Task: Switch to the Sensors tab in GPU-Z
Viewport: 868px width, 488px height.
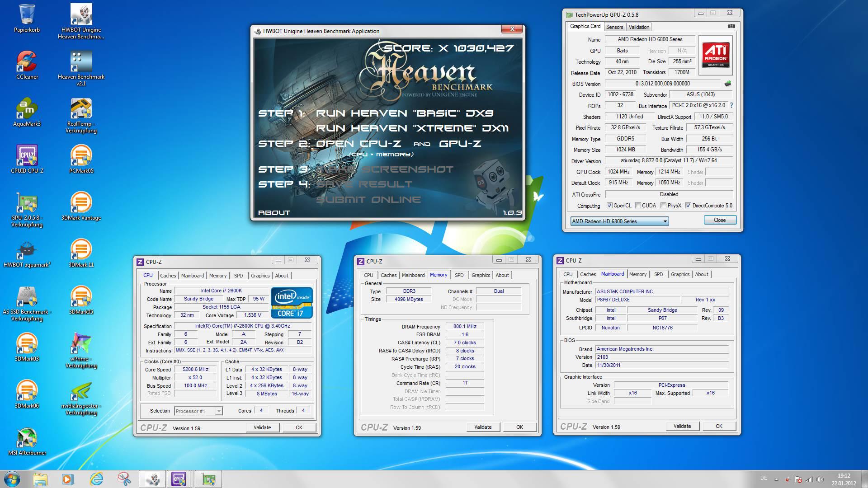Action: click(x=614, y=27)
